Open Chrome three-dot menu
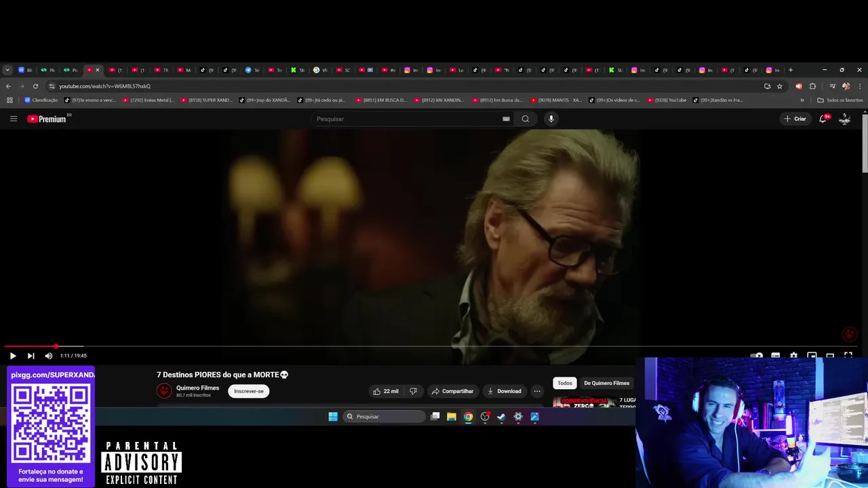The height and width of the screenshot is (488, 868). (x=860, y=86)
